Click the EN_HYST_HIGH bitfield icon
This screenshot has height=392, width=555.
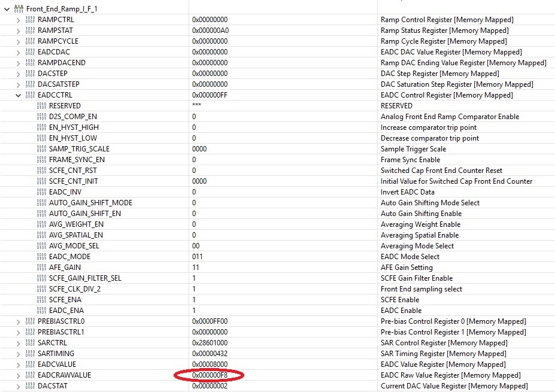(41, 127)
